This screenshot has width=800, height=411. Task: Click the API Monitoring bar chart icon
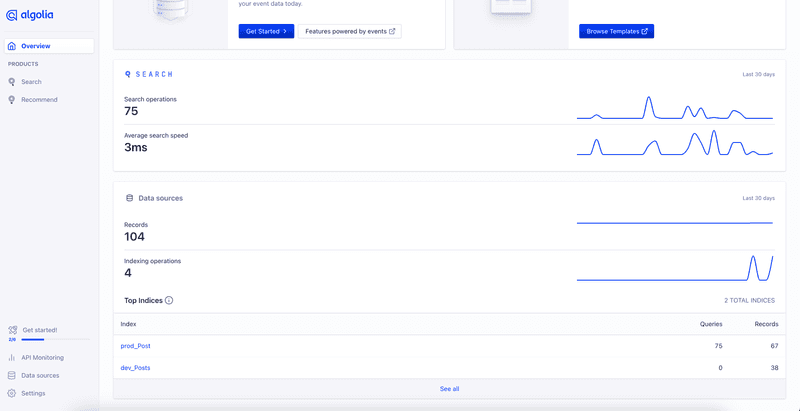click(12, 357)
